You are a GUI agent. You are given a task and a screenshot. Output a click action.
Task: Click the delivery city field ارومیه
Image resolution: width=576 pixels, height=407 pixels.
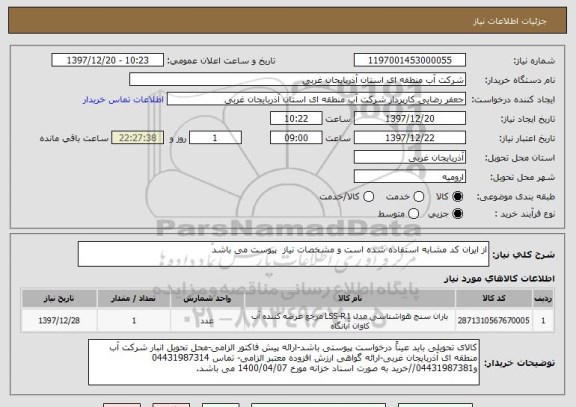[410, 177]
